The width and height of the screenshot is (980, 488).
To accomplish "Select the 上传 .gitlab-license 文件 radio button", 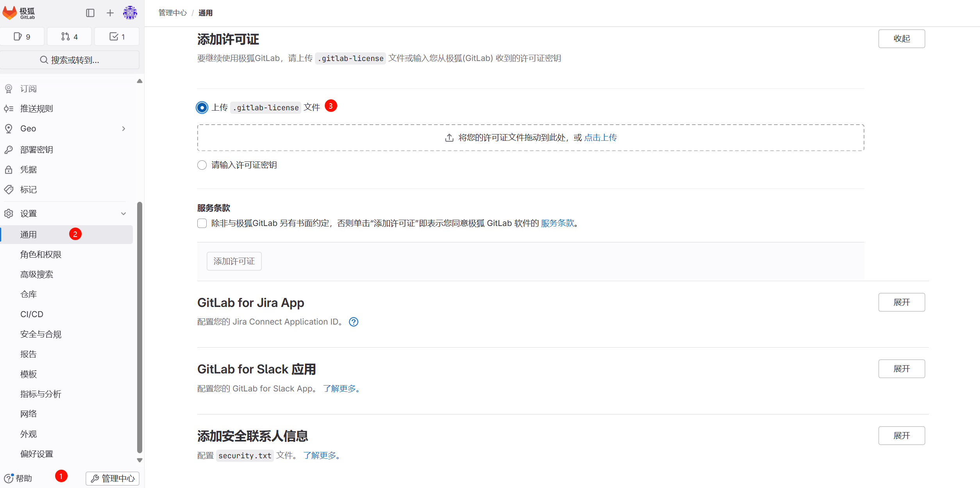I will click(x=202, y=108).
